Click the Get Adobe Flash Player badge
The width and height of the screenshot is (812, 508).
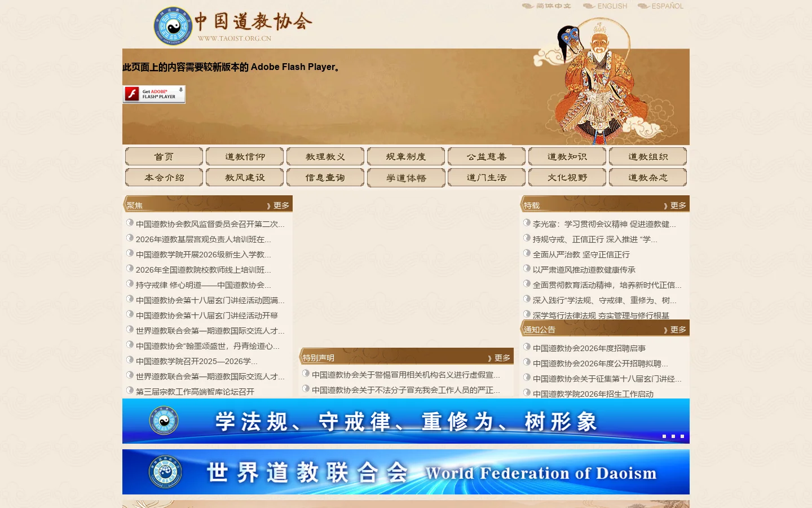pyautogui.click(x=154, y=94)
